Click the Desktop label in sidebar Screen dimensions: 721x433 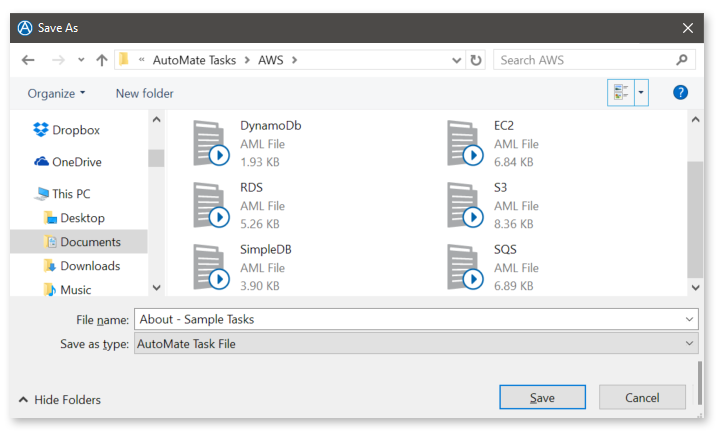(x=83, y=218)
